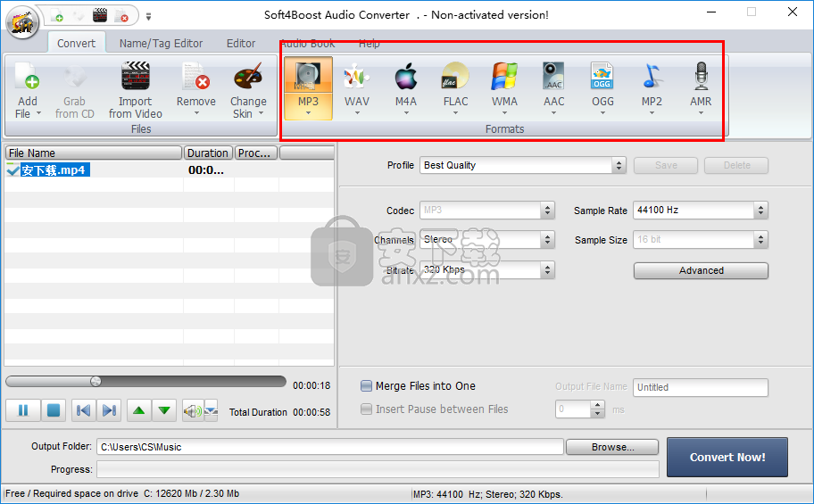This screenshot has width=814, height=504.
Task: Open the Advanced settings button
Action: 701,270
